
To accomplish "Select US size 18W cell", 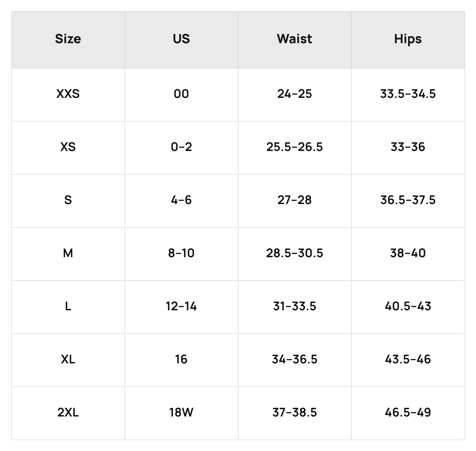I will 181,413.
